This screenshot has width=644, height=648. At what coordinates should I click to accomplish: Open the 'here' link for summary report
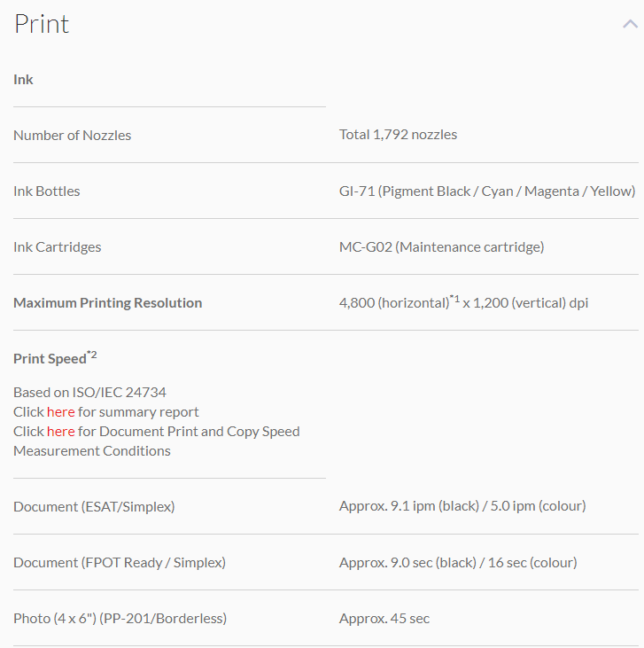(61, 412)
